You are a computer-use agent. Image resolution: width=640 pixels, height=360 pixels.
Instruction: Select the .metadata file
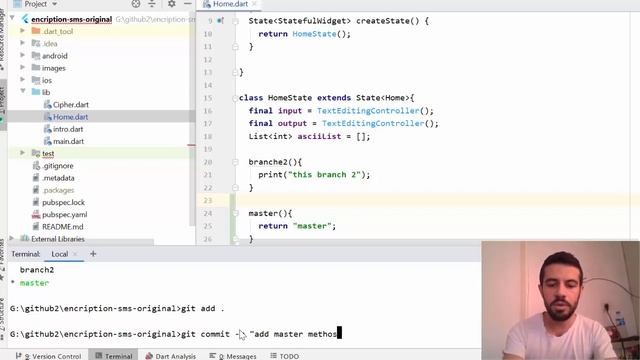[58, 178]
